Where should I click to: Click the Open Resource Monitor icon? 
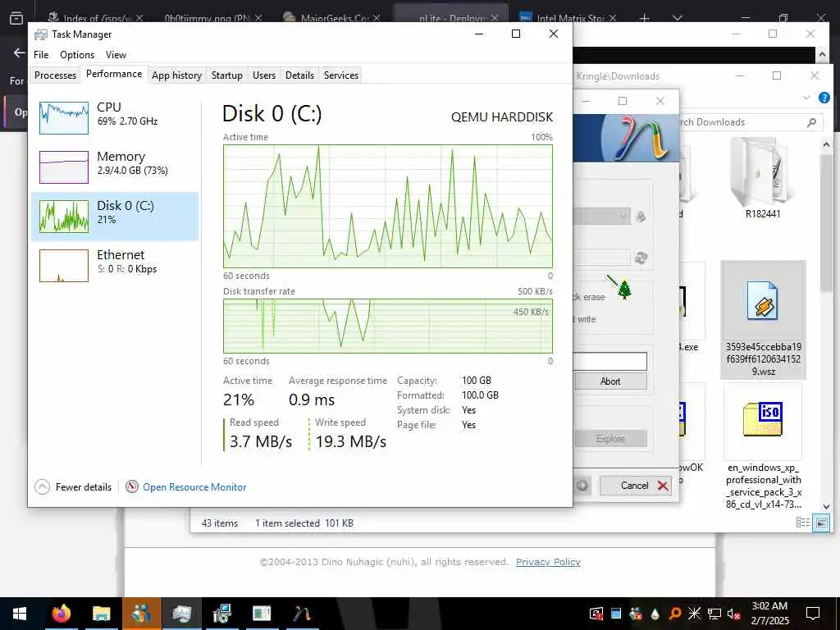point(132,486)
